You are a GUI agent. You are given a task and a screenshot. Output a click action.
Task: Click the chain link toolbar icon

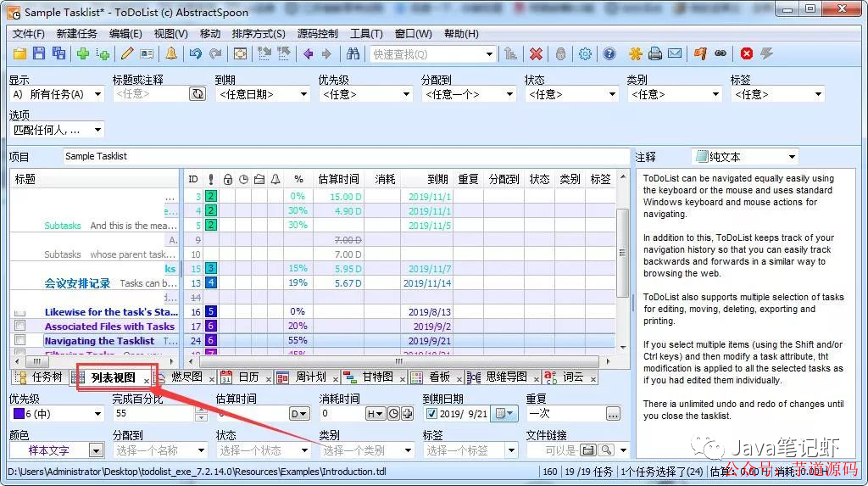[x=721, y=53]
